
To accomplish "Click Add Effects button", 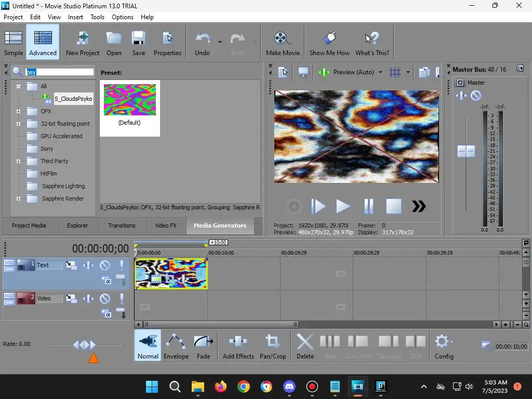I will click(x=238, y=346).
